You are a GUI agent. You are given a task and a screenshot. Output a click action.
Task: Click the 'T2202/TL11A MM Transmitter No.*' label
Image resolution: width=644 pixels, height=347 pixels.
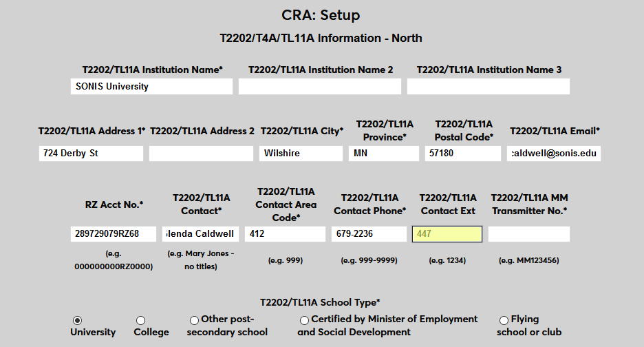529,204
